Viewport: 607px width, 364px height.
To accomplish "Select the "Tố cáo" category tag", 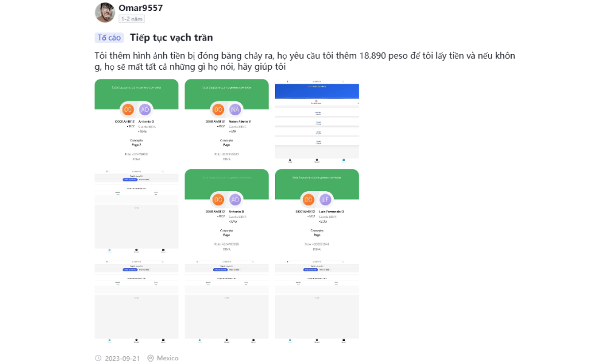I will 109,38.
